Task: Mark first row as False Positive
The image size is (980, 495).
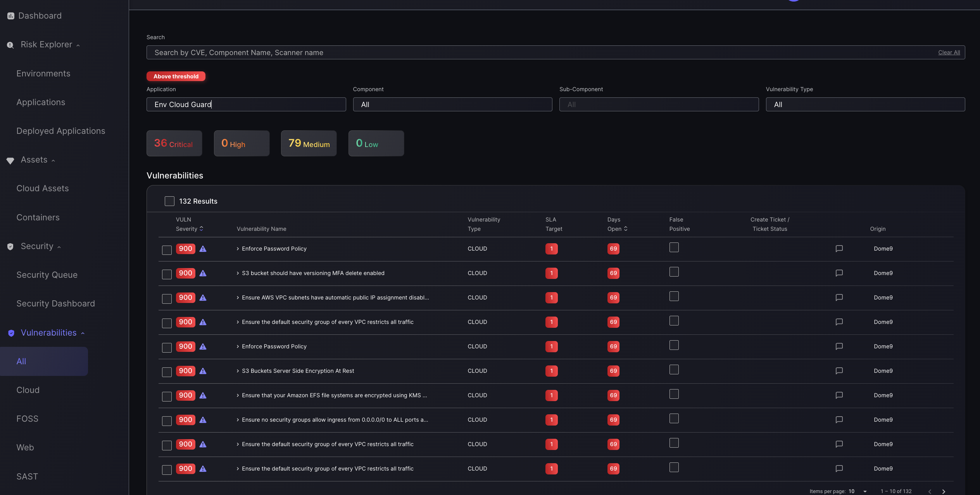Action: pyautogui.click(x=674, y=247)
